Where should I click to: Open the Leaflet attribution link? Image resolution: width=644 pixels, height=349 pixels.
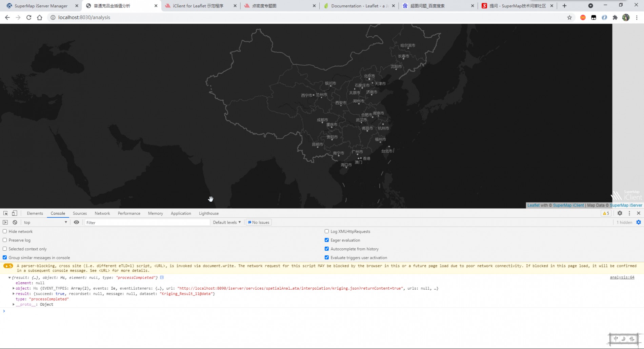click(533, 205)
